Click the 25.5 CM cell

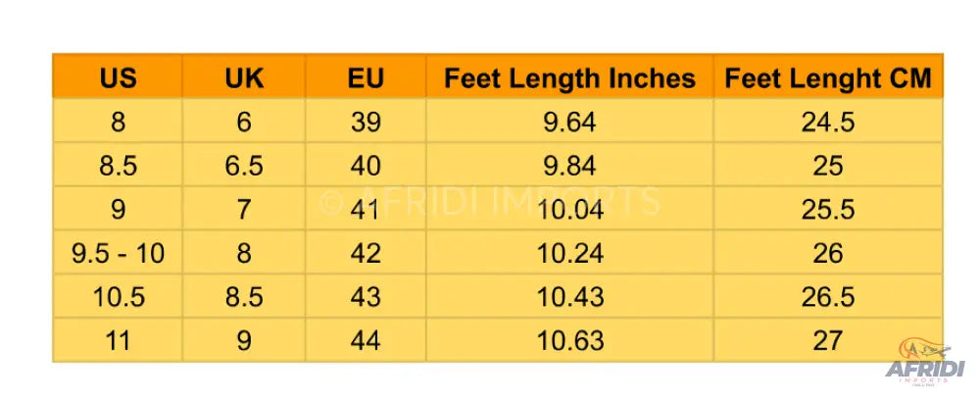tap(827, 210)
